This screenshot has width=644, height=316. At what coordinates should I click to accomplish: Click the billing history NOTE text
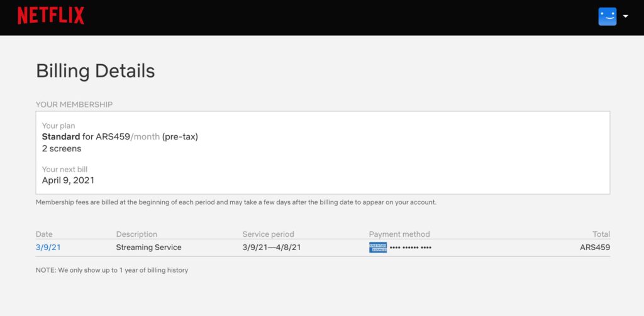(x=112, y=270)
